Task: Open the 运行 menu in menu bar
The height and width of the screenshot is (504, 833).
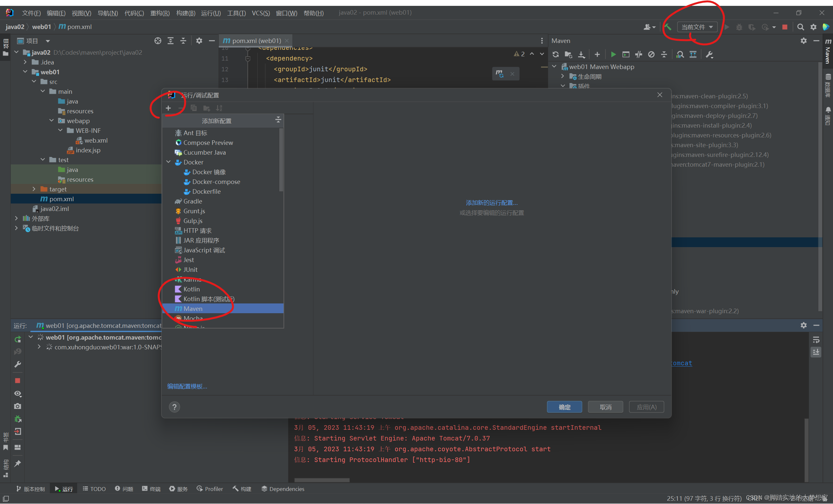Action: point(211,13)
